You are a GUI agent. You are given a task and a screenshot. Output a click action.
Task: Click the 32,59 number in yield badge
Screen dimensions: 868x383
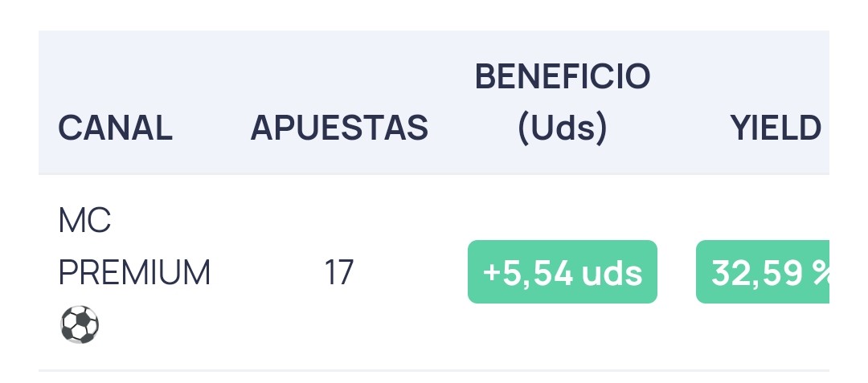tap(757, 273)
